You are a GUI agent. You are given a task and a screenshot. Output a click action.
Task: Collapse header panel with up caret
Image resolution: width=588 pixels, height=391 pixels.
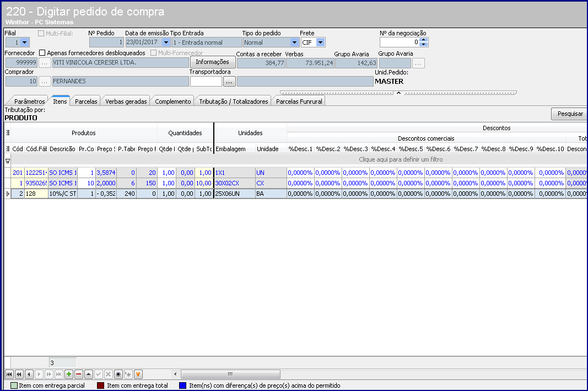click(x=398, y=92)
